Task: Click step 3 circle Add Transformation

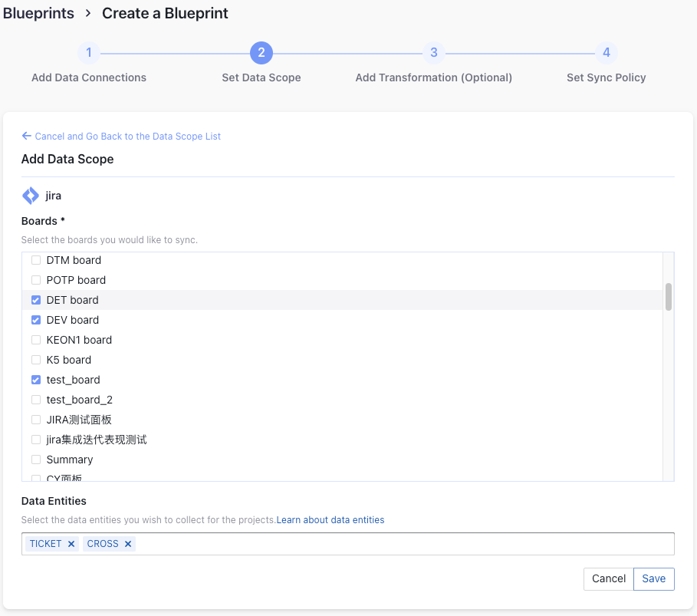Action: [x=434, y=53]
